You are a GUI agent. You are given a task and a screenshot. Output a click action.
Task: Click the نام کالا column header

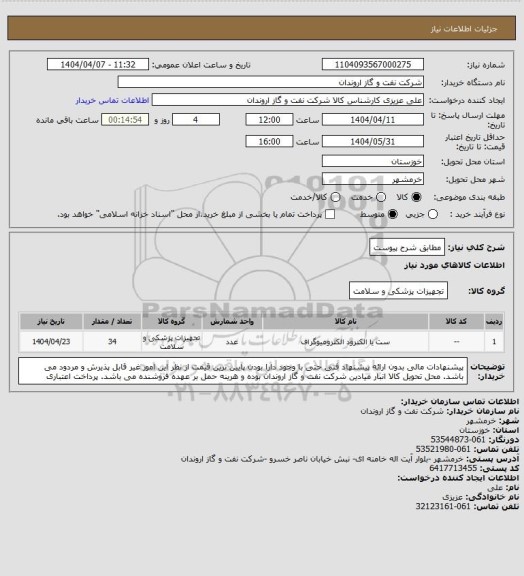click(345, 321)
